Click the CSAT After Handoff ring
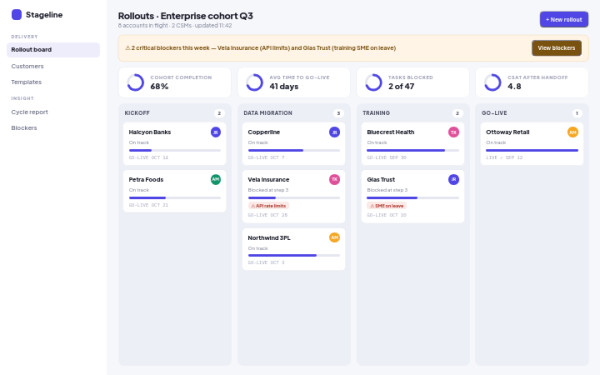 point(492,82)
